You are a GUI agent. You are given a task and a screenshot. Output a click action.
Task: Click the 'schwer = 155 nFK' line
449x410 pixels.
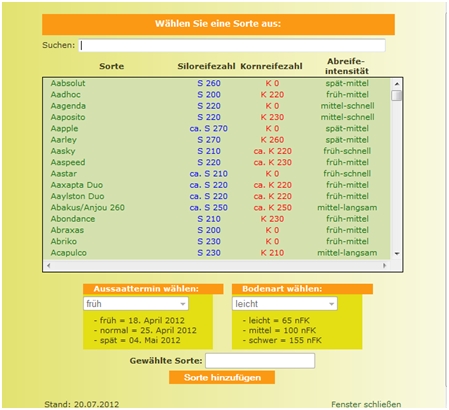coord(282,340)
